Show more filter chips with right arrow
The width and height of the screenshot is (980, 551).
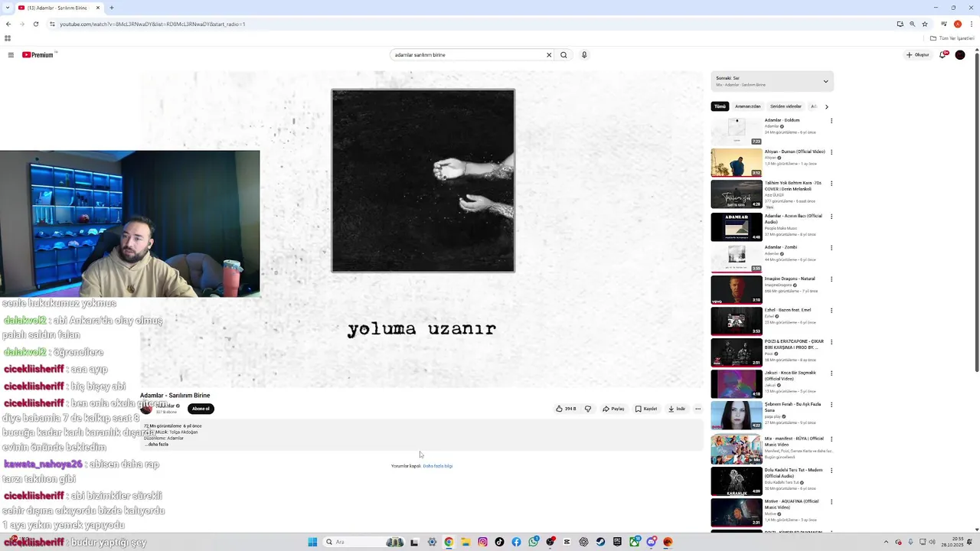pyautogui.click(x=826, y=106)
